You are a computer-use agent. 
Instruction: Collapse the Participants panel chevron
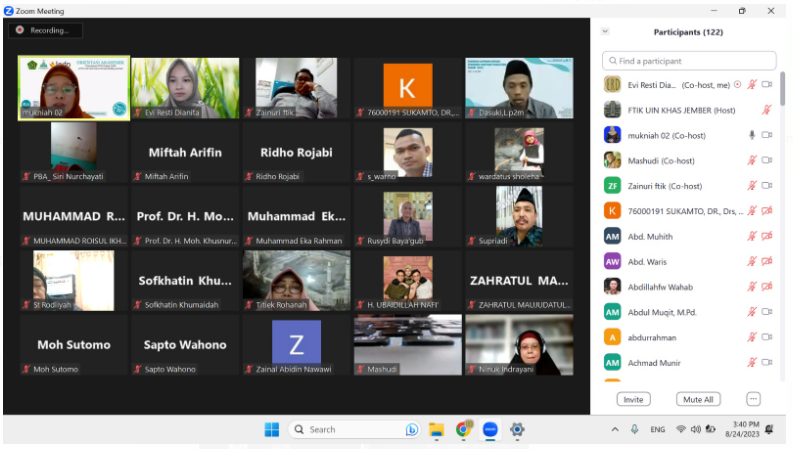point(605,31)
